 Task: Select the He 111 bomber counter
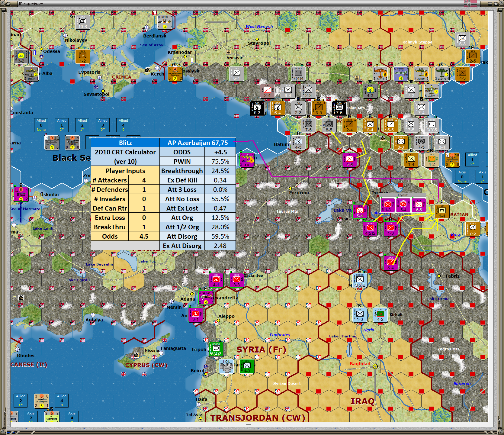click(x=380, y=74)
